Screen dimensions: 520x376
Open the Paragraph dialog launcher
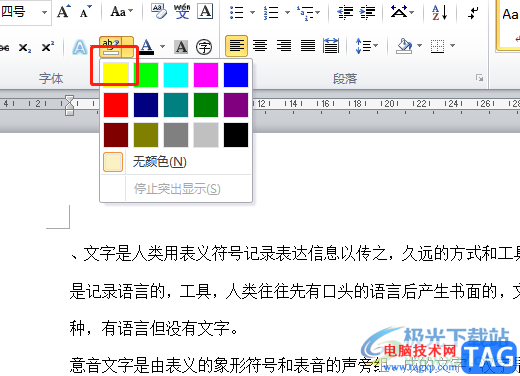pos(479,78)
